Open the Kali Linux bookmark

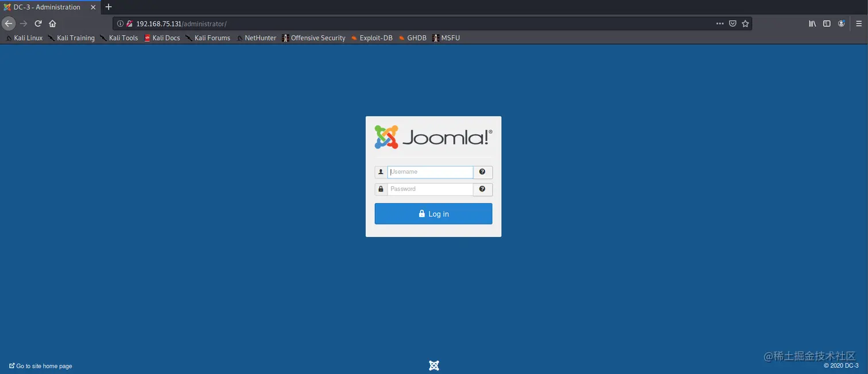click(x=24, y=38)
